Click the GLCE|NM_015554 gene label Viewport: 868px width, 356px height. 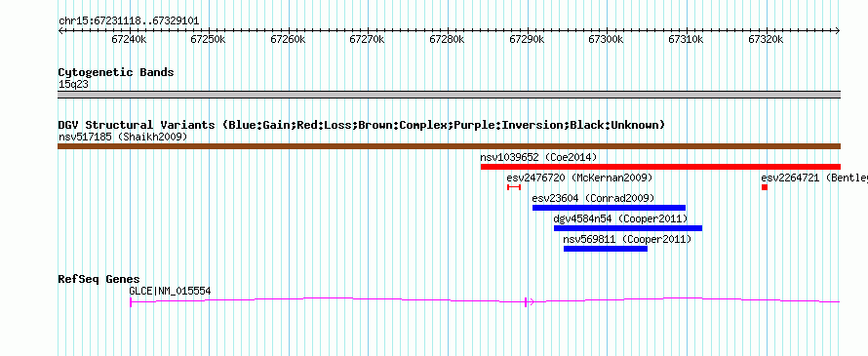[x=170, y=291]
